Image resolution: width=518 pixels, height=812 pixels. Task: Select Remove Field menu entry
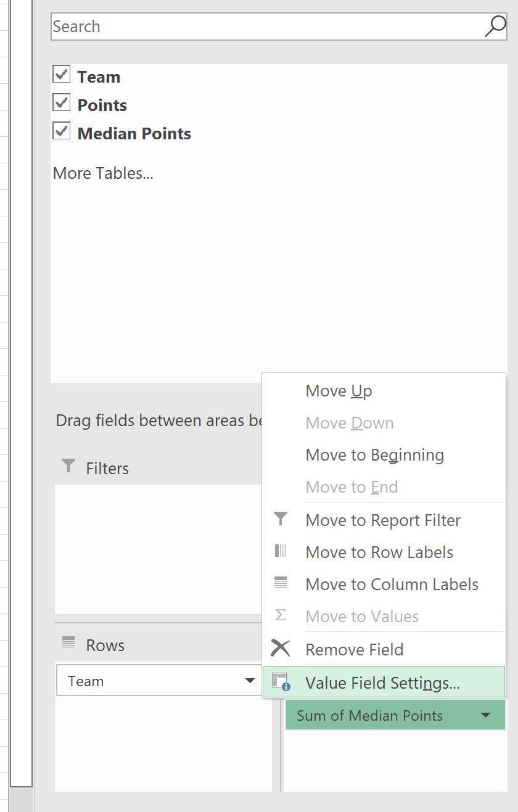354,649
